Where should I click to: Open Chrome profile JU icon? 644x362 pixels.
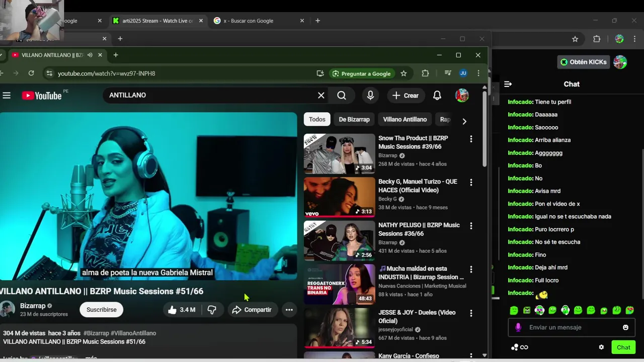tap(463, 73)
